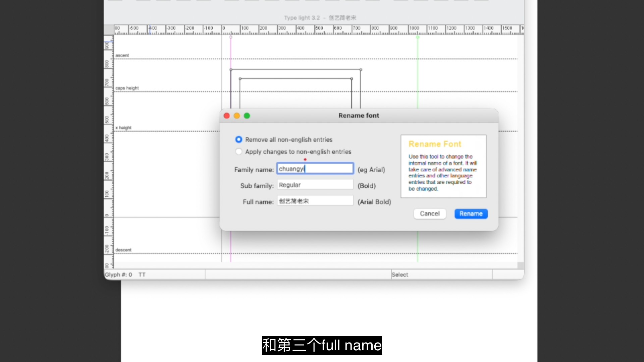The width and height of the screenshot is (644, 362).
Task: Select inner top-left contour node
Action: pyautogui.click(x=240, y=79)
